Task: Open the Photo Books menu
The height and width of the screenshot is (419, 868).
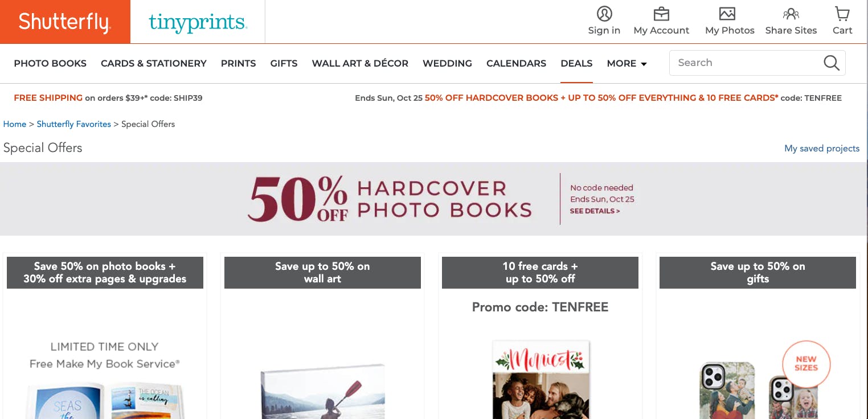Action: point(50,63)
